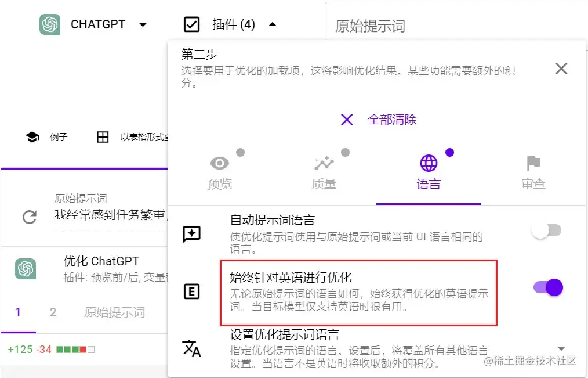
Task: Click the ChatGPT logo icon at top
Action: point(50,24)
